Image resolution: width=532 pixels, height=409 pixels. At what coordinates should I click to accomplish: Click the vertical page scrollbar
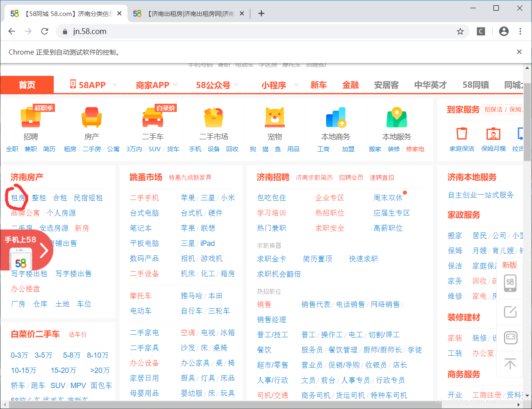527,122
